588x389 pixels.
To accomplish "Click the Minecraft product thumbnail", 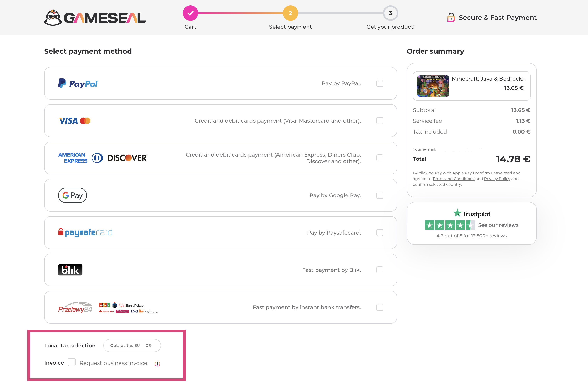I will [x=433, y=86].
